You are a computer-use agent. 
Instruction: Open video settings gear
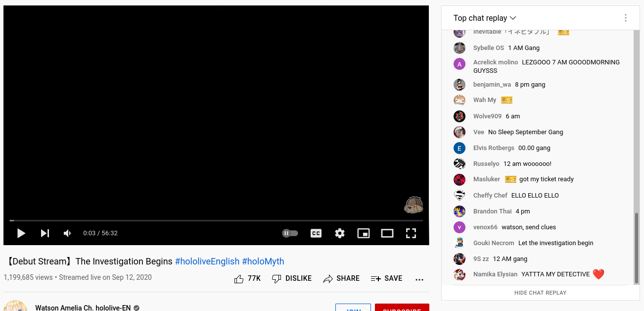click(340, 233)
